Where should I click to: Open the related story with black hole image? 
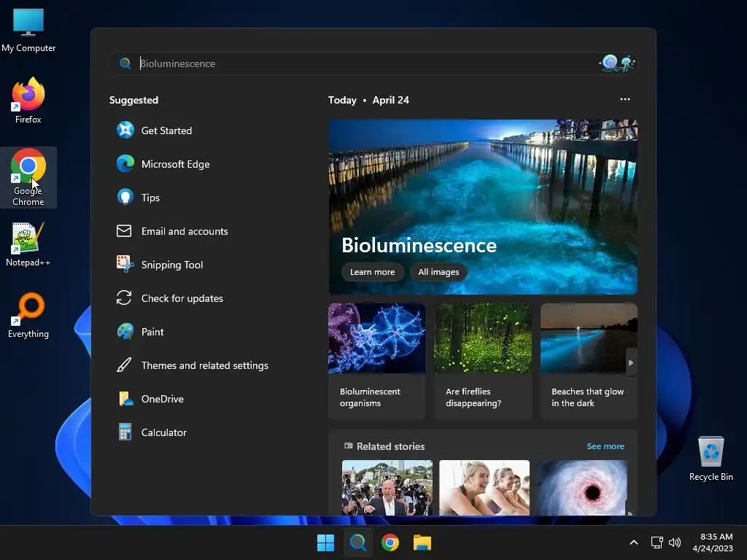coord(582,488)
